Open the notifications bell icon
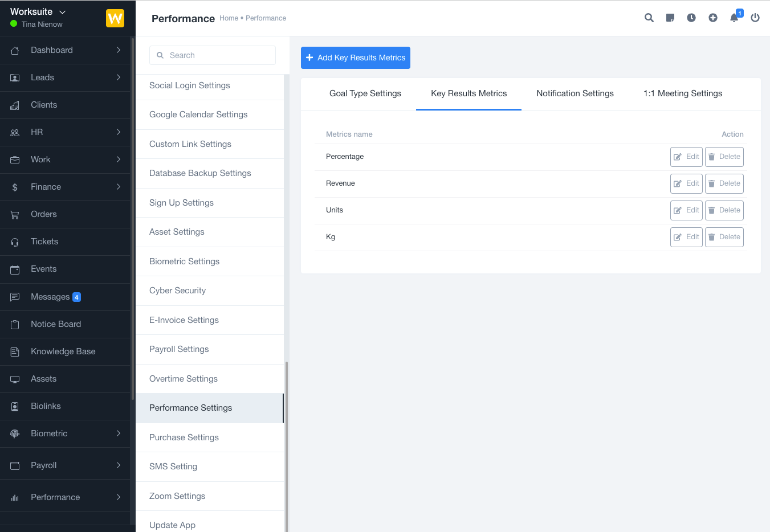 [734, 18]
